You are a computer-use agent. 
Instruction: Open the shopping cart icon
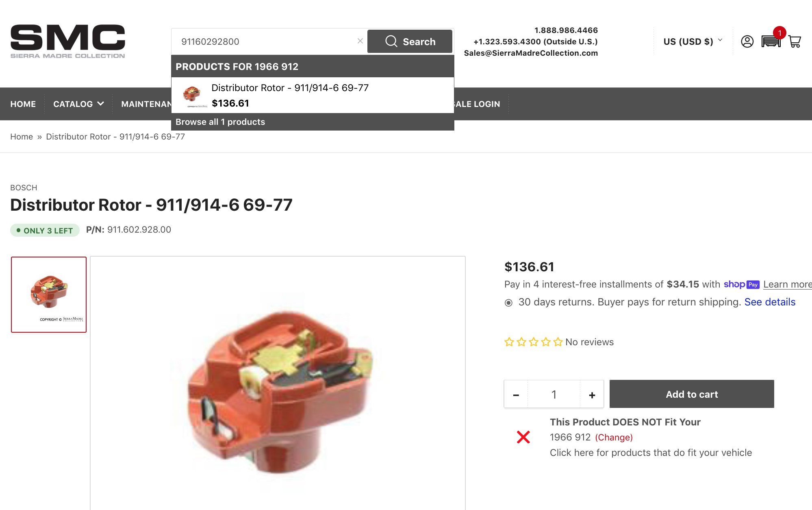pos(795,41)
